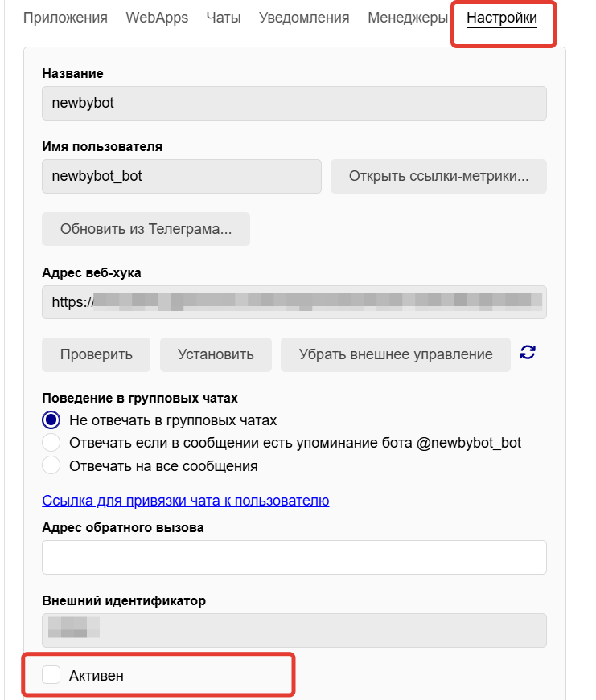Select 'Отвечать на все сообщения' mode

tap(50, 465)
